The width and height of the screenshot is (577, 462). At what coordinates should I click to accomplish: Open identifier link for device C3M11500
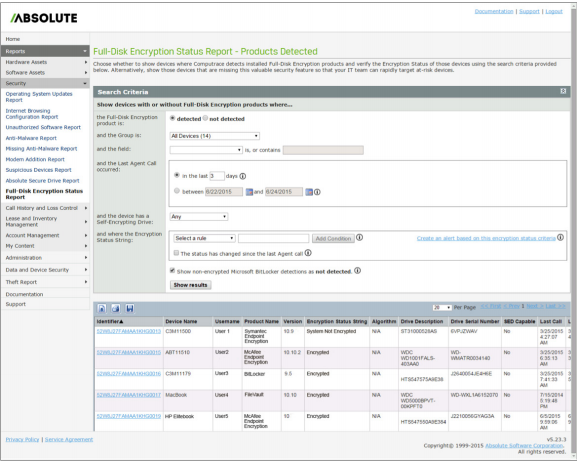(x=129, y=331)
